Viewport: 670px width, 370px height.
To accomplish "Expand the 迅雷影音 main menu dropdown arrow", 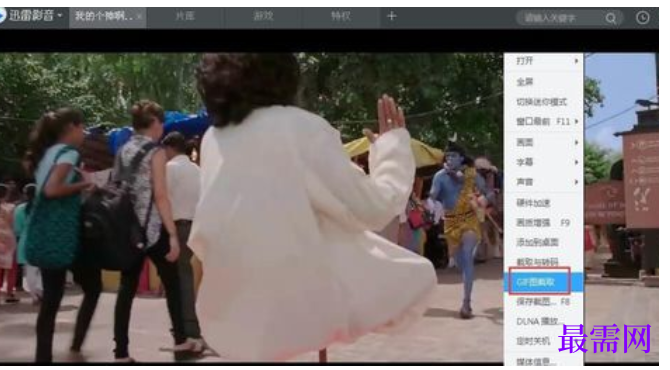I will (x=60, y=16).
